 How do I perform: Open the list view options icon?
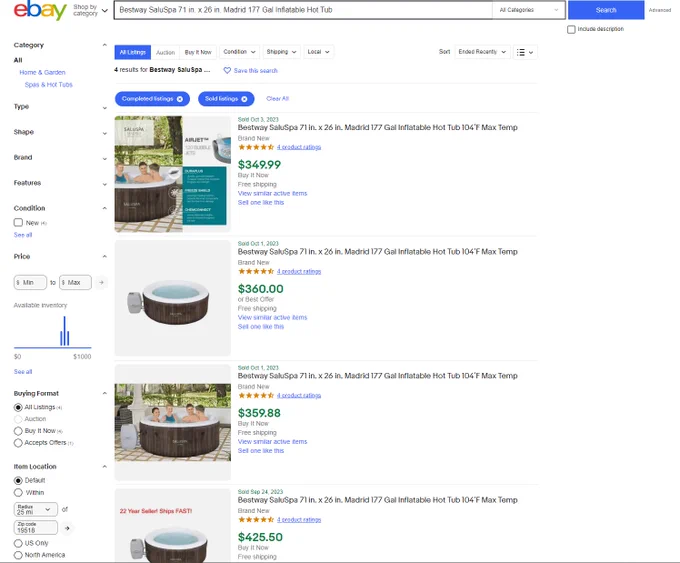pos(525,52)
